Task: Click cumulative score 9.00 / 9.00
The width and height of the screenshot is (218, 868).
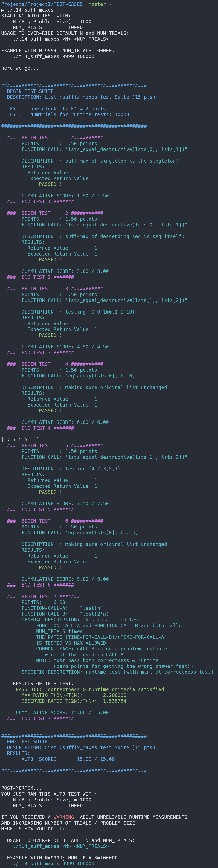Action: pyautogui.click(x=65, y=579)
